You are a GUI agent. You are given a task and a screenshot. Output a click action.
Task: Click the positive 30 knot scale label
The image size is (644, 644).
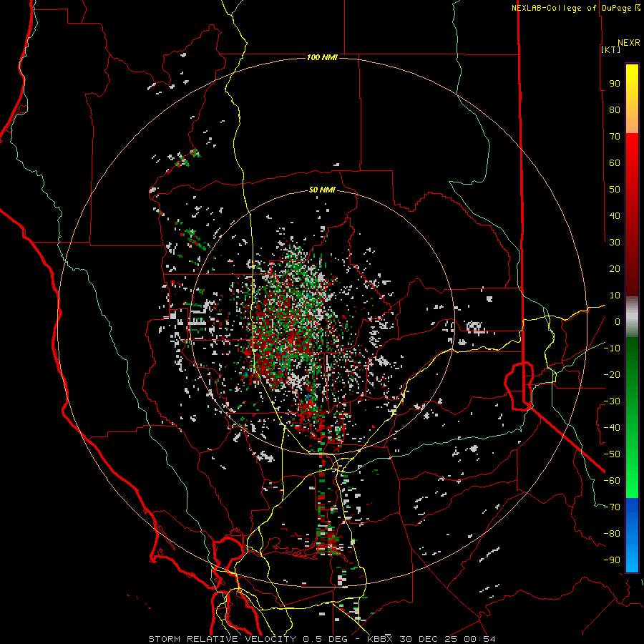click(615, 243)
